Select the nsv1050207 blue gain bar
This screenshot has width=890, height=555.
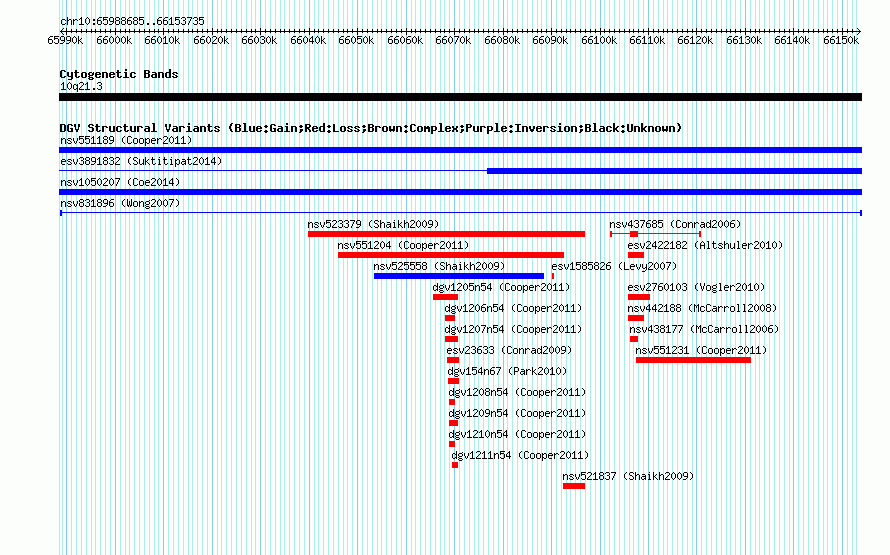(x=460, y=192)
